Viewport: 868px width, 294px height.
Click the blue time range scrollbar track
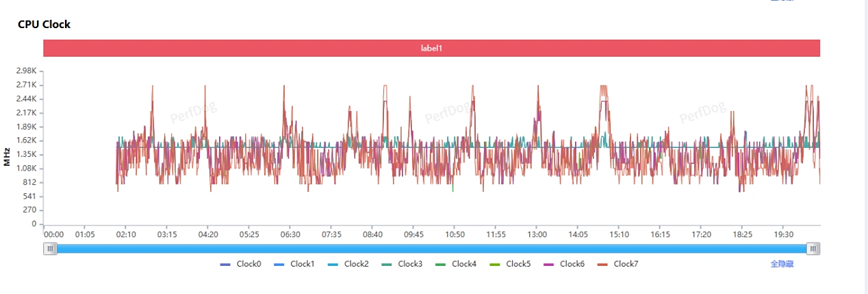[431, 249]
